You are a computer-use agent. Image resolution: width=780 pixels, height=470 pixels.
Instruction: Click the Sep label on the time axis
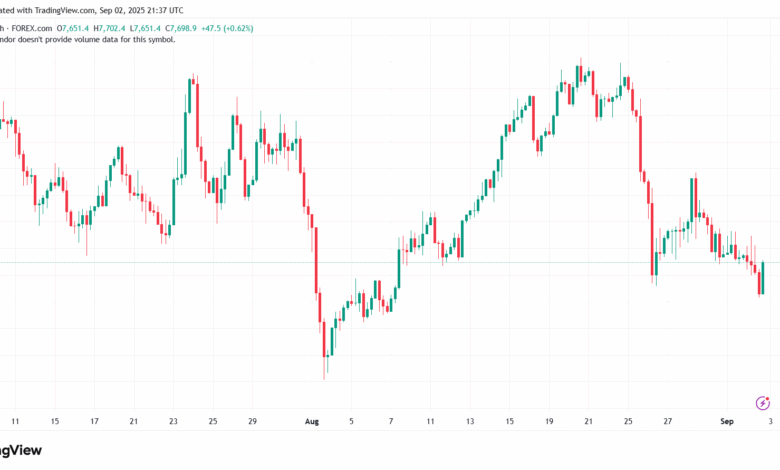pyautogui.click(x=727, y=422)
